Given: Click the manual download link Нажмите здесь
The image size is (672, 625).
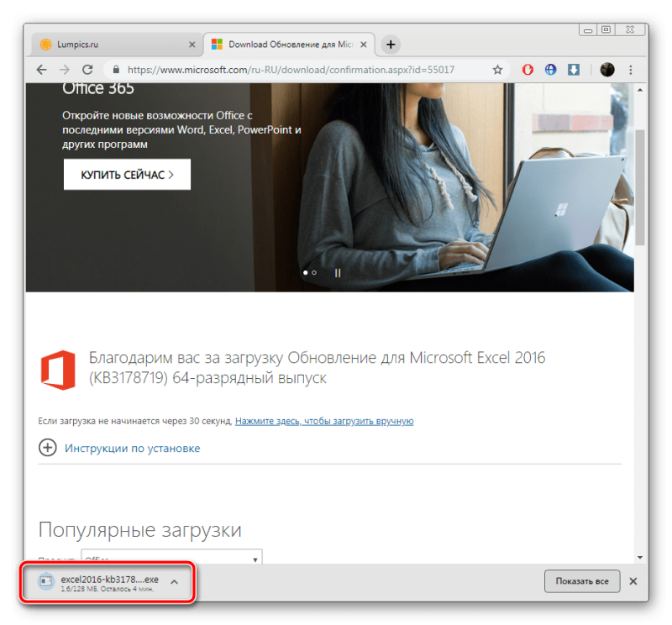Looking at the screenshot, I should (x=324, y=422).
